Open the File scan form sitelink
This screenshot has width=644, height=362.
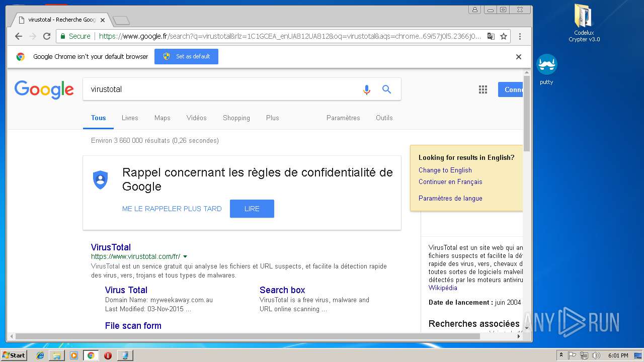tap(133, 326)
